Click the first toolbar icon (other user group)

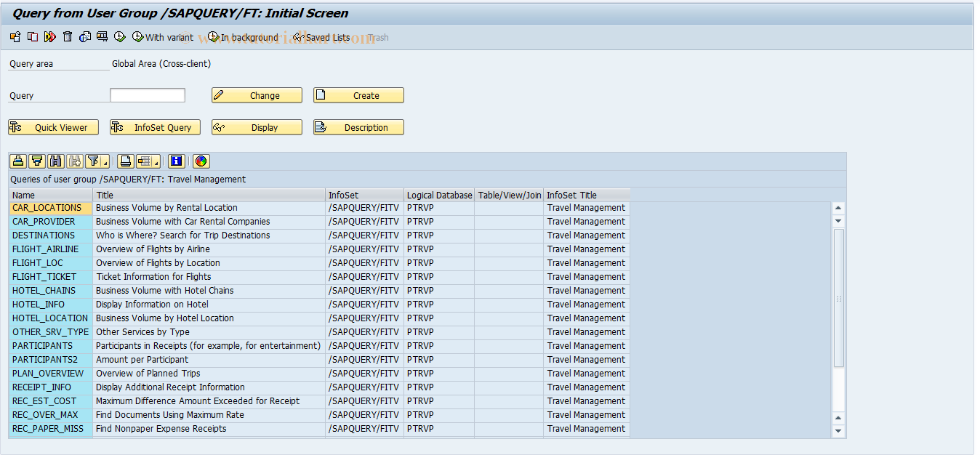(x=15, y=37)
